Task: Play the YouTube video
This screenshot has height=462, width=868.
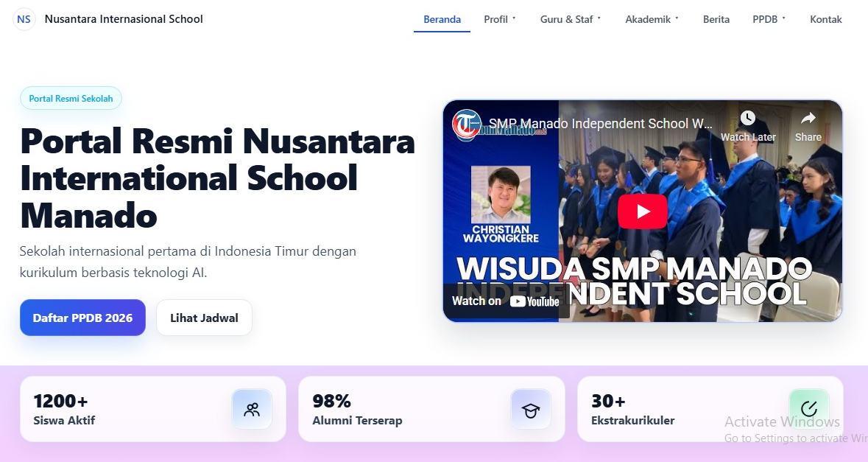Action: [x=642, y=210]
